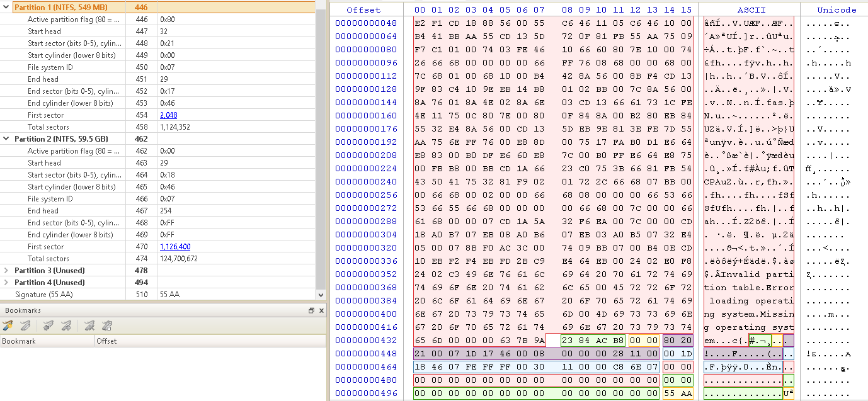Go to next bookmark icon
The image size is (868, 401).
(x=65, y=325)
